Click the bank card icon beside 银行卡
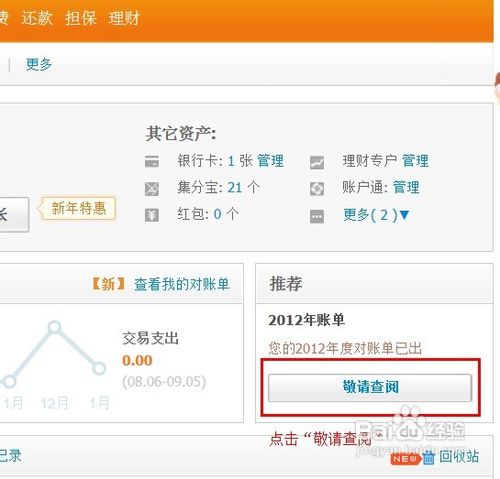500x479 pixels. (152, 162)
